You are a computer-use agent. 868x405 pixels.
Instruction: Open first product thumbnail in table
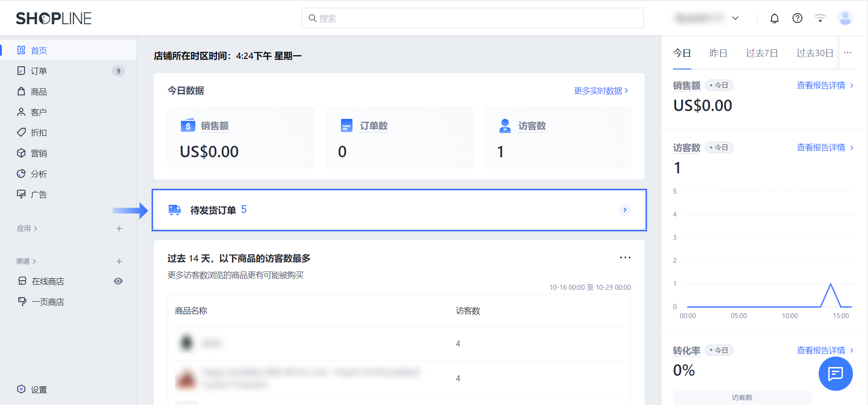coord(186,343)
